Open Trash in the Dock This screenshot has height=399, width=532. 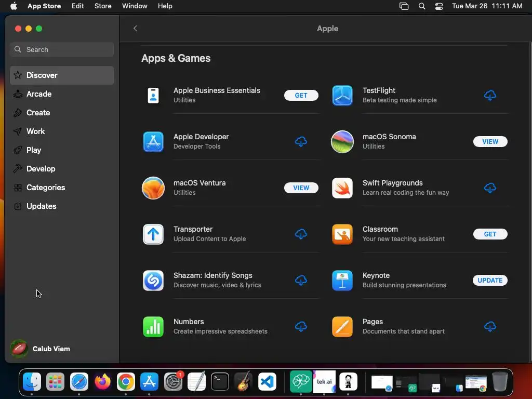point(500,382)
